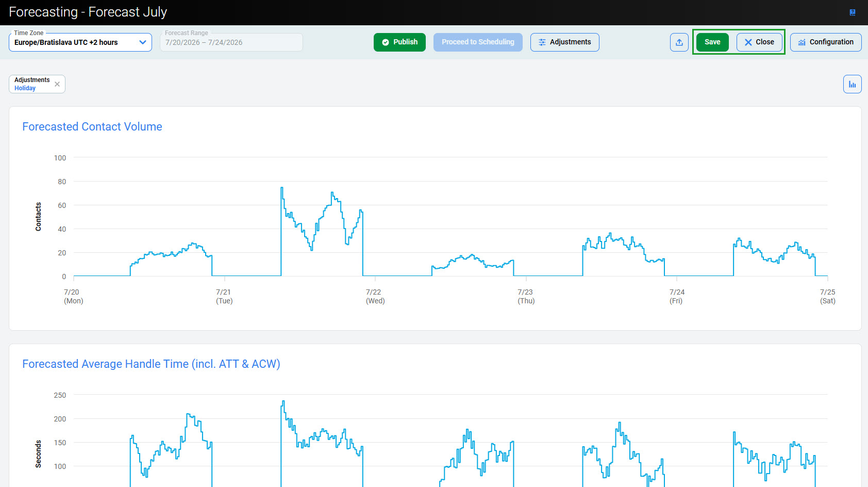The image size is (868, 487).
Task: Open the Adjustments panel
Action: click(564, 42)
